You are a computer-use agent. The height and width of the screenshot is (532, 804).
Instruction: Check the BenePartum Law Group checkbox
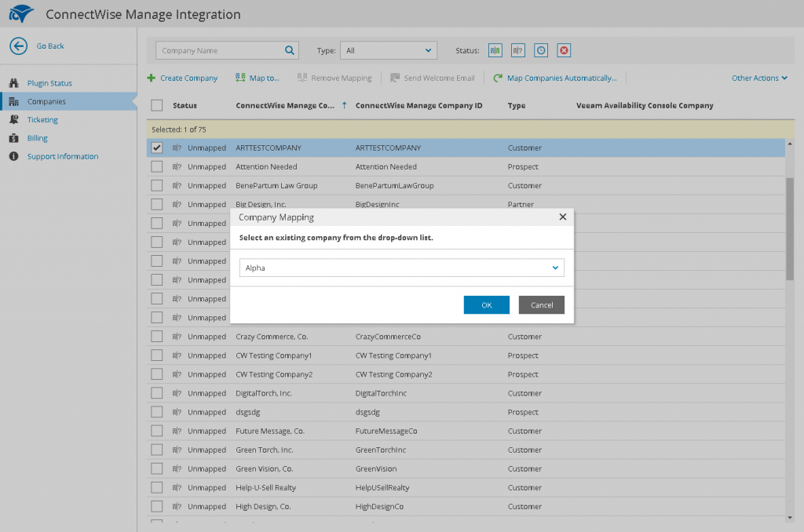pos(157,185)
